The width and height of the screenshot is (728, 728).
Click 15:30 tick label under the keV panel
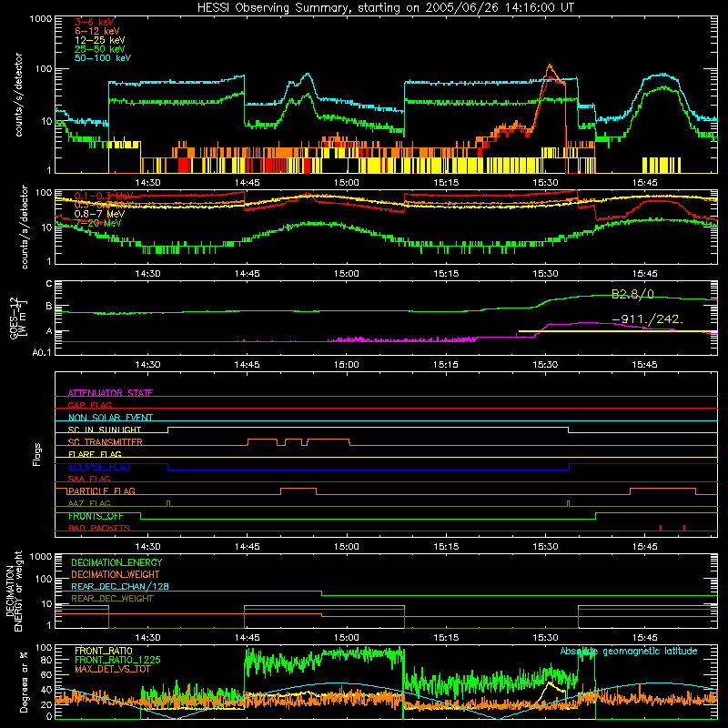coord(545,183)
